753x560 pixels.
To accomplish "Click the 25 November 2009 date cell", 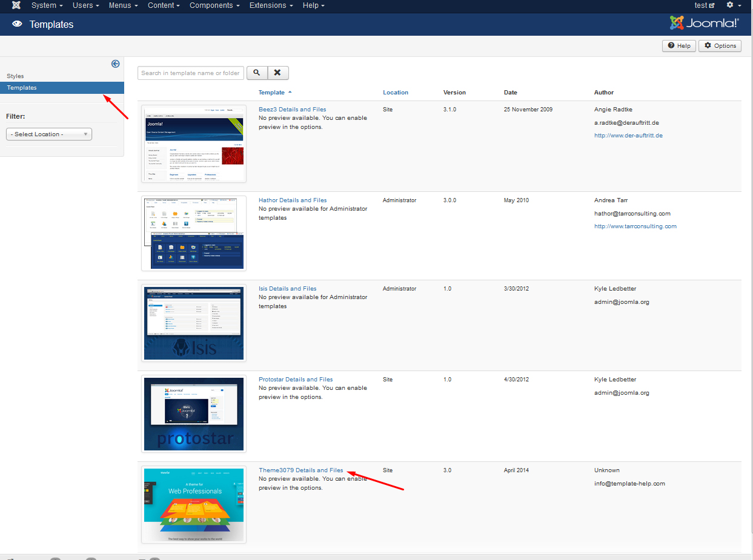I will click(528, 110).
